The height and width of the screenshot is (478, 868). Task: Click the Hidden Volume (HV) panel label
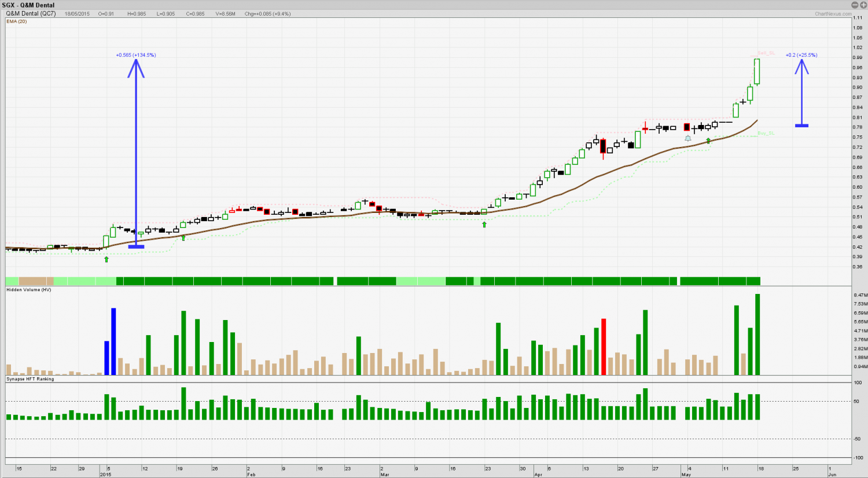tap(28, 289)
